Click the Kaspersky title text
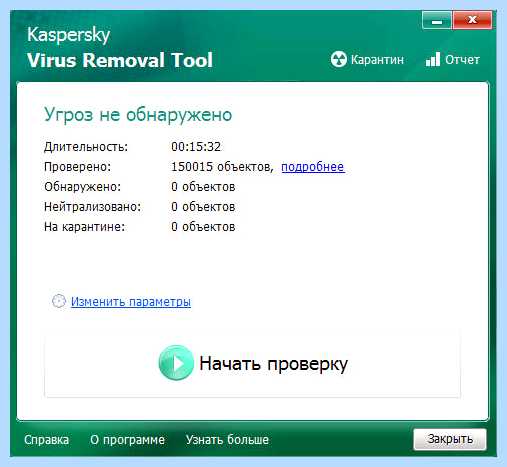This screenshot has height=467, width=507. click(69, 35)
